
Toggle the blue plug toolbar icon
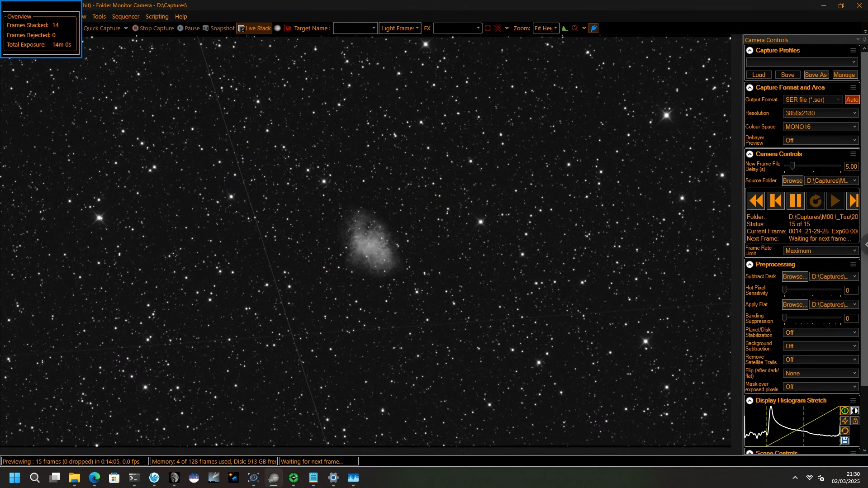coord(594,28)
